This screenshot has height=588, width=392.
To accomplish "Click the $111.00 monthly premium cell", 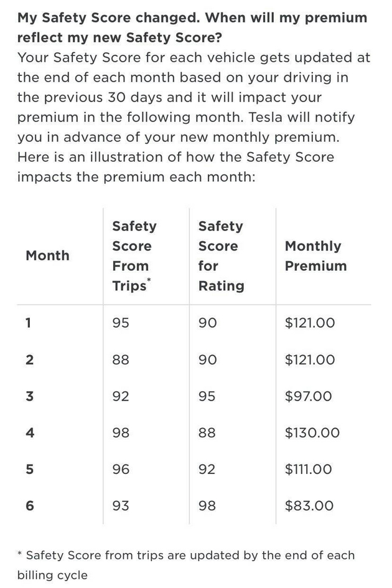I will [309, 469].
